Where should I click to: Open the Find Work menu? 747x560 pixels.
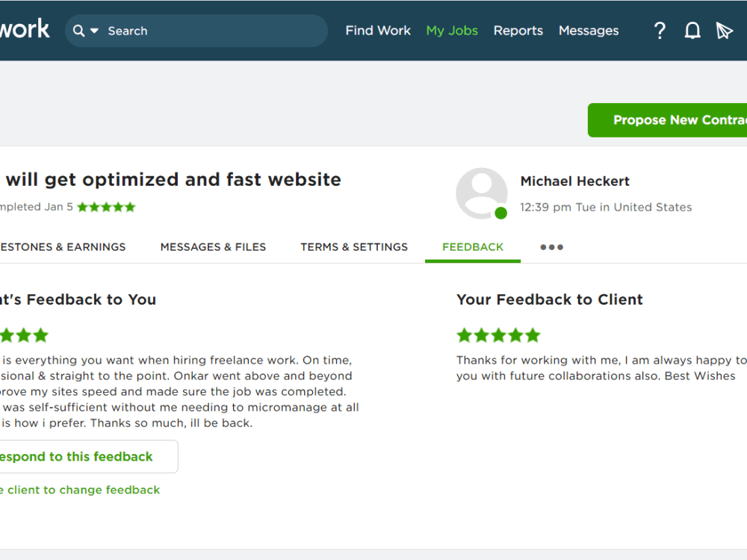tap(378, 31)
